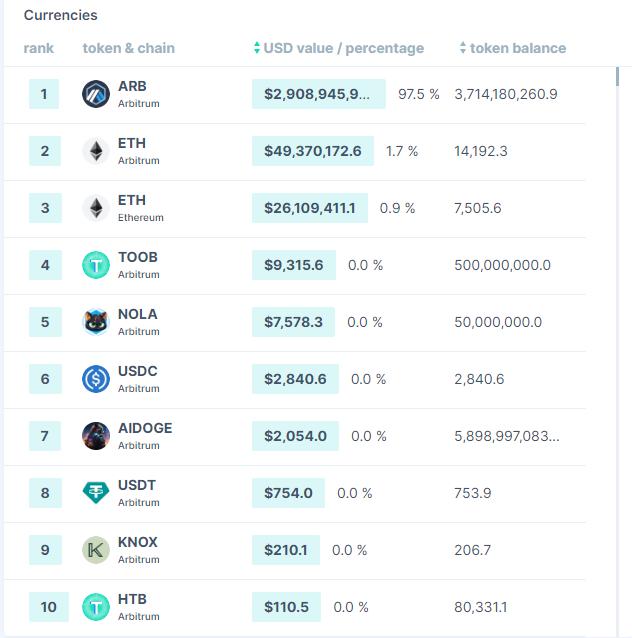This screenshot has width=632, height=638.
Task: Click the 0.9 % percentage
Action: pyautogui.click(x=398, y=208)
